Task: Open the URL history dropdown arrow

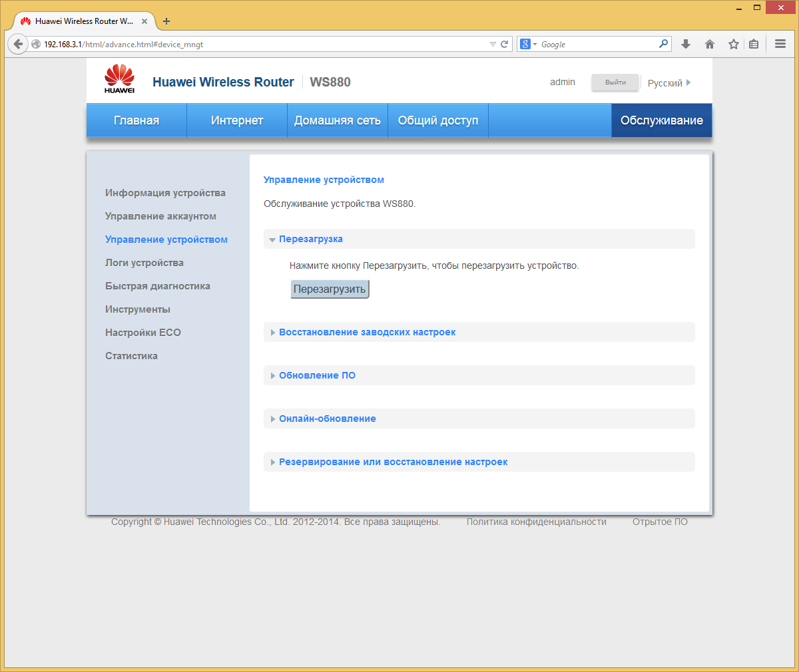Action: 493,45
